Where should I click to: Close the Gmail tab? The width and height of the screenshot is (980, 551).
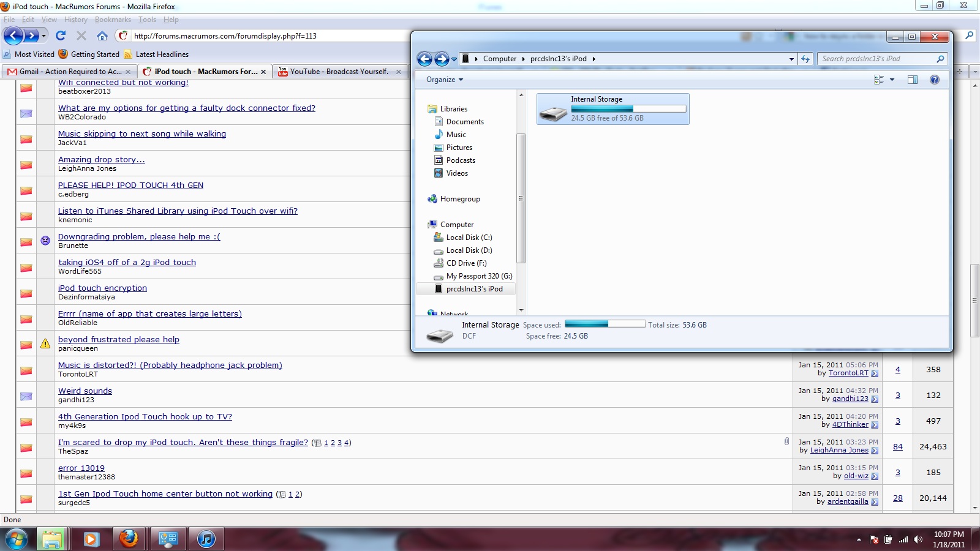point(128,72)
